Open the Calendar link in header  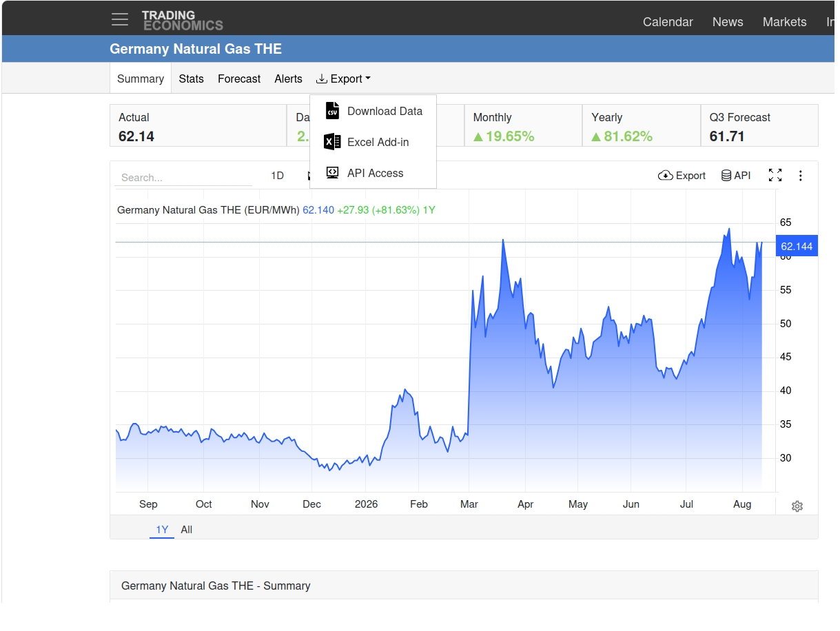coord(668,22)
